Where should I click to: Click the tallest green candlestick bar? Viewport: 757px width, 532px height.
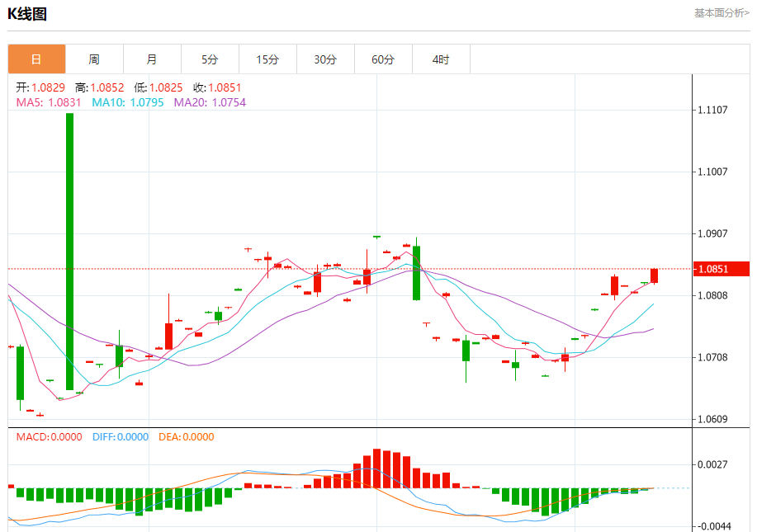click(x=70, y=252)
